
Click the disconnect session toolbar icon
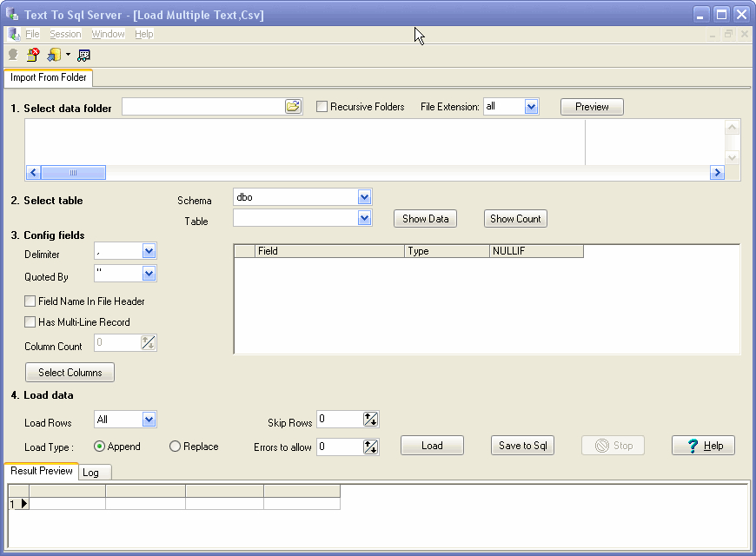(x=33, y=55)
